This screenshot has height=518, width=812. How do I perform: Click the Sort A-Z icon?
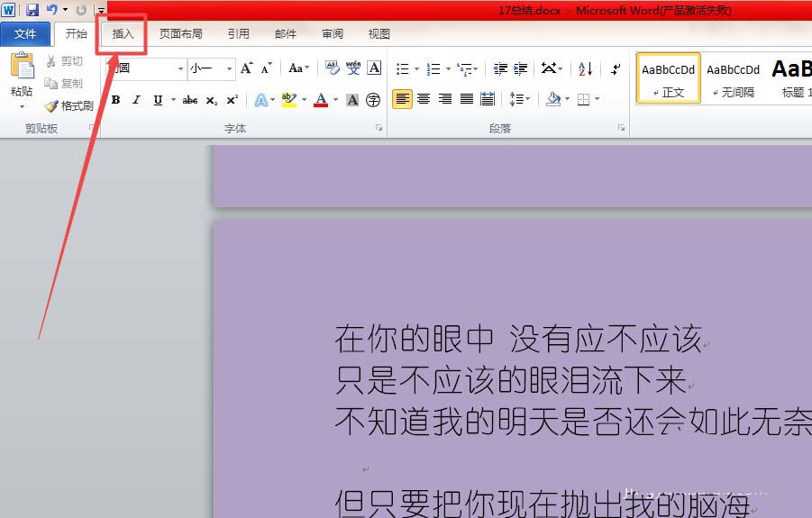click(585, 68)
